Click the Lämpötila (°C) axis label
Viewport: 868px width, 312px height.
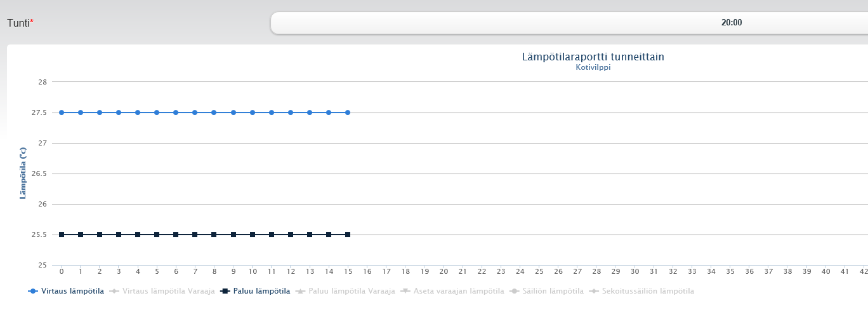point(23,173)
